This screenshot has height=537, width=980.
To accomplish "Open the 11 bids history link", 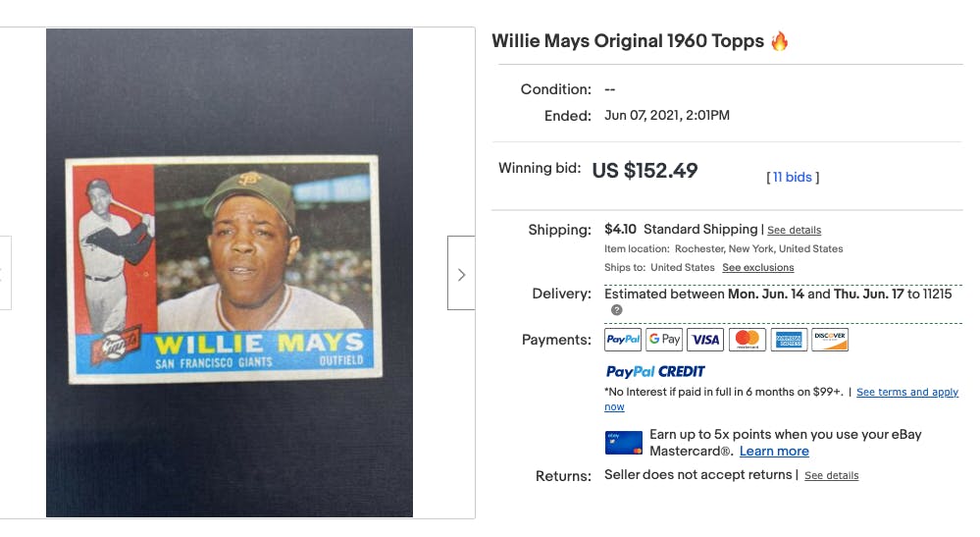I will click(792, 177).
